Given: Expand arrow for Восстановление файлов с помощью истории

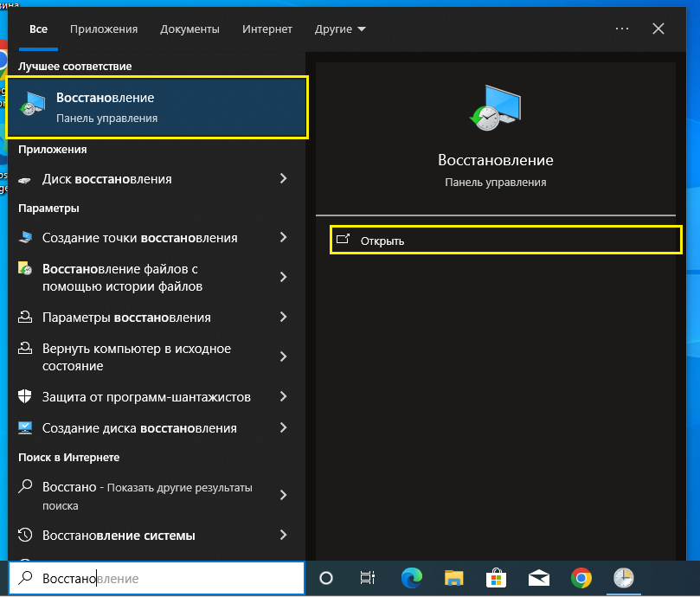Looking at the screenshot, I should click(x=283, y=277).
